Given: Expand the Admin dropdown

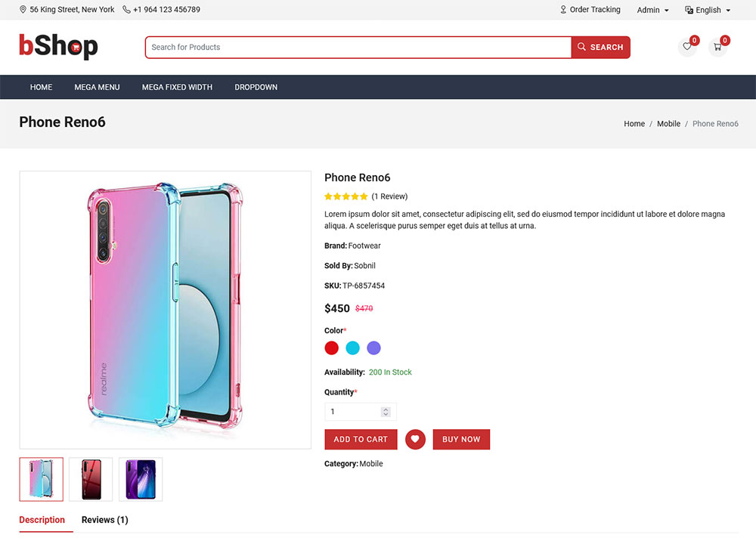Looking at the screenshot, I should (652, 10).
